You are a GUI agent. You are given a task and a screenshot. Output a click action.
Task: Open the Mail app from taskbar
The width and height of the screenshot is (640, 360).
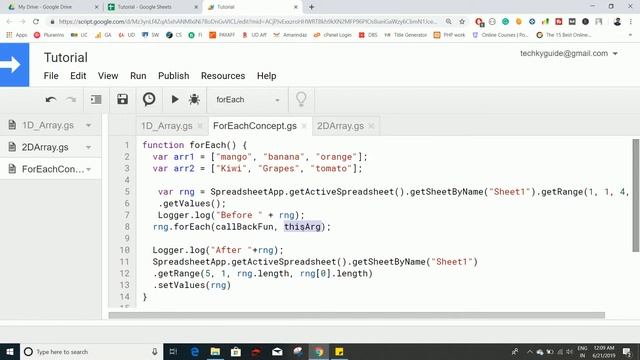[x=277, y=352]
